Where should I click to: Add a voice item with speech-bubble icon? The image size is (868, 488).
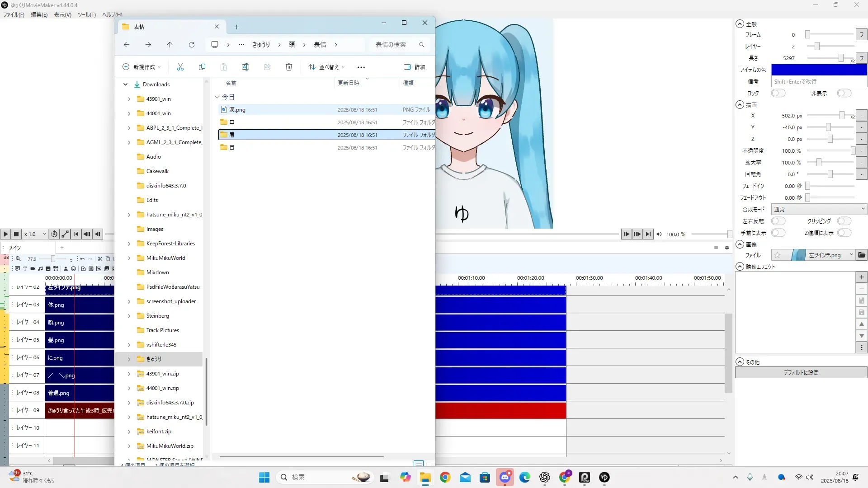click(x=17, y=268)
